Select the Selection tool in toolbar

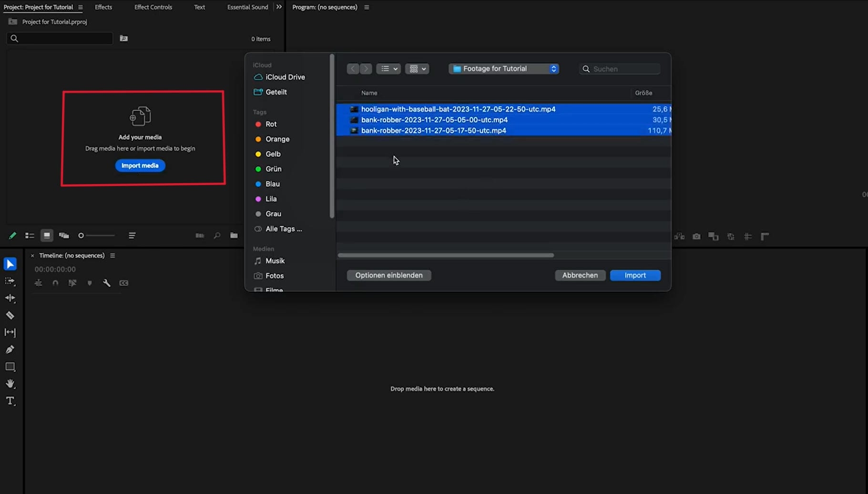[x=10, y=264]
